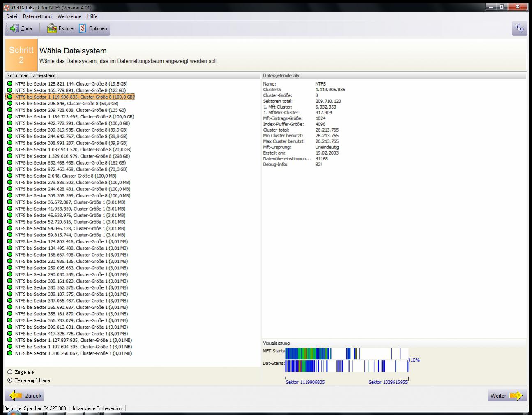532x415 pixels.
Task: Select text 'NTFS bei Sektor 124.807.416'
Action: [45, 242]
